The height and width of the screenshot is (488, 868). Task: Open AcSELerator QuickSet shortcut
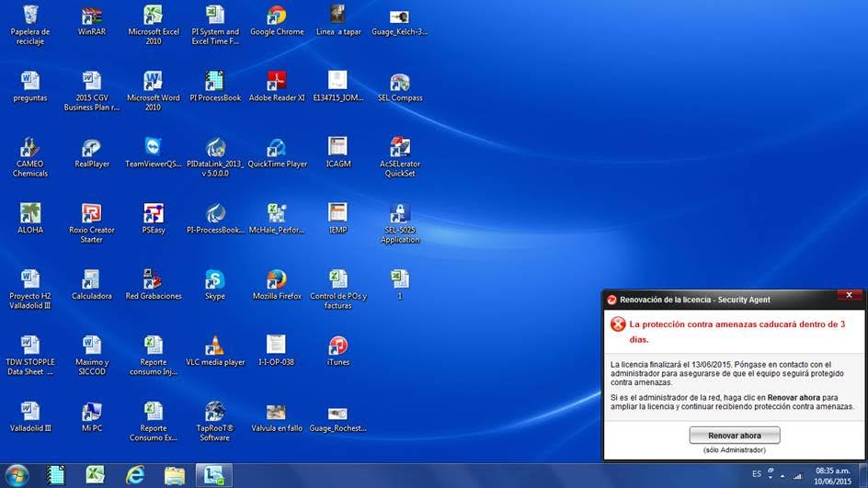tap(400, 156)
